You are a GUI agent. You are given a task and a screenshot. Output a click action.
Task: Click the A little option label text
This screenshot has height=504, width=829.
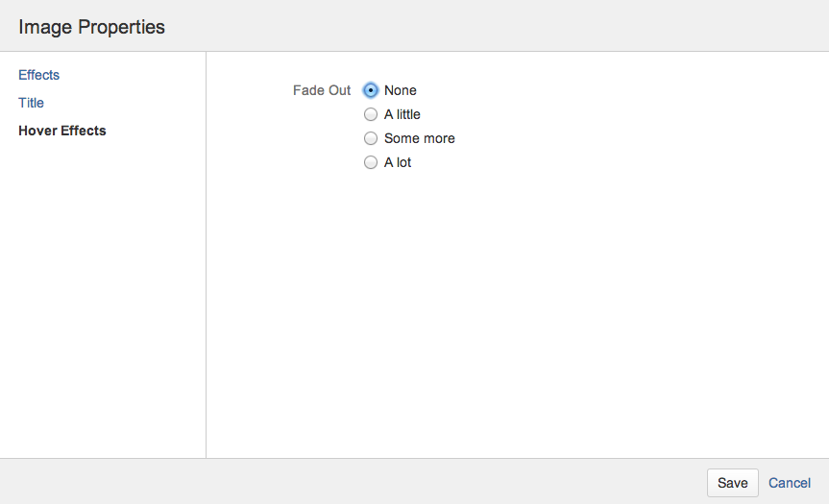tap(402, 114)
